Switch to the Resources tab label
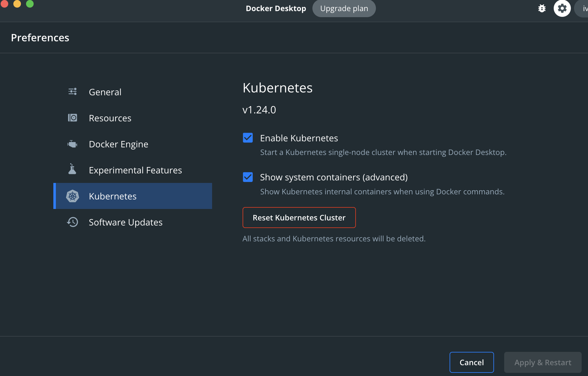This screenshot has height=376, width=588. tap(110, 118)
